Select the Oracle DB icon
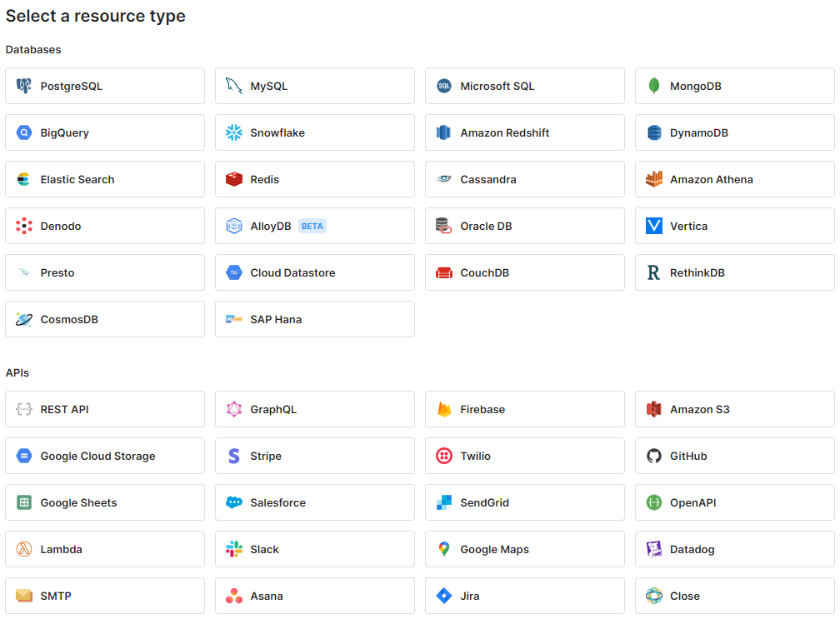This screenshot has height=624, width=840. click(x=443, y=226)
